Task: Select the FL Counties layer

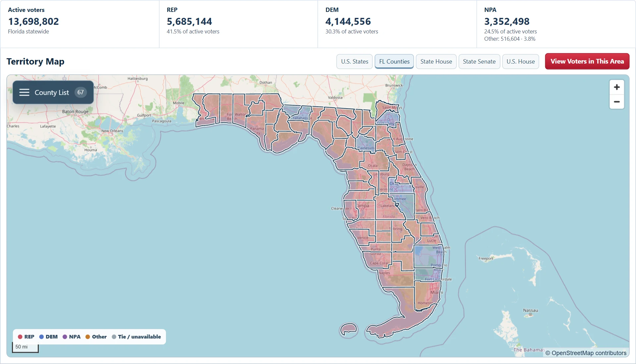Action: [x=394, y=62]
